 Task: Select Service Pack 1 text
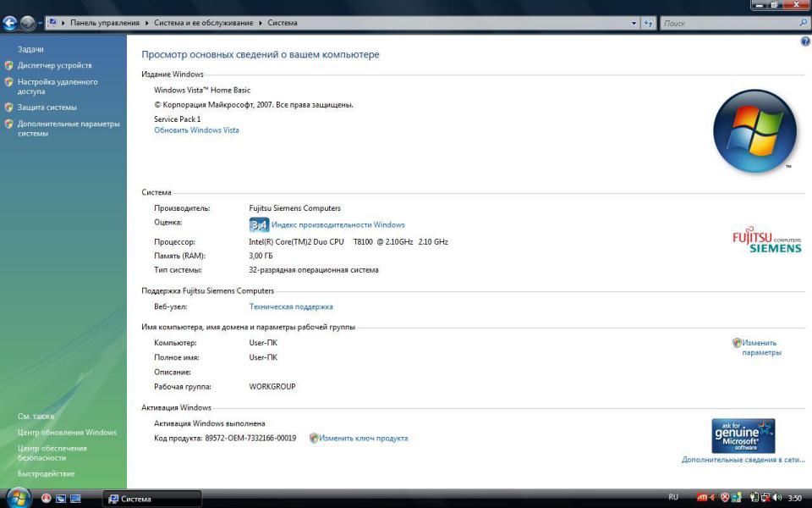[x=177, y=119]
